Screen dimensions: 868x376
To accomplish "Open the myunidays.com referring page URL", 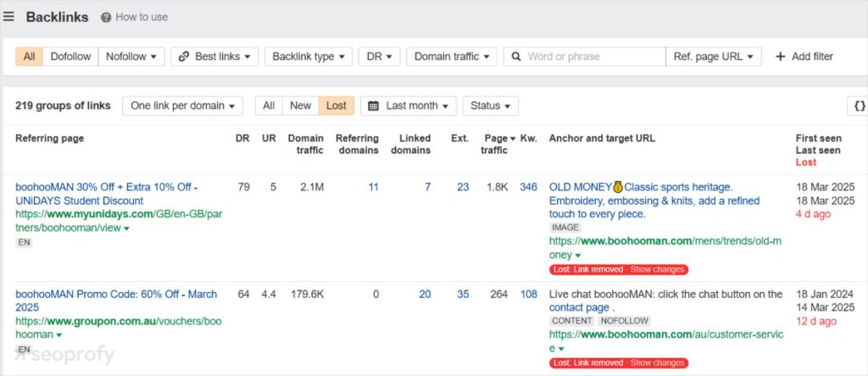I will 119,221.
